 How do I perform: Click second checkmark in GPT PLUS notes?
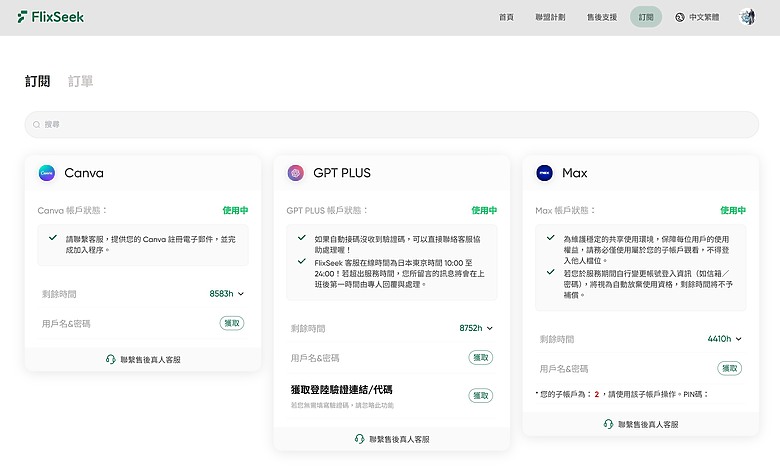(x=301, y=261)
